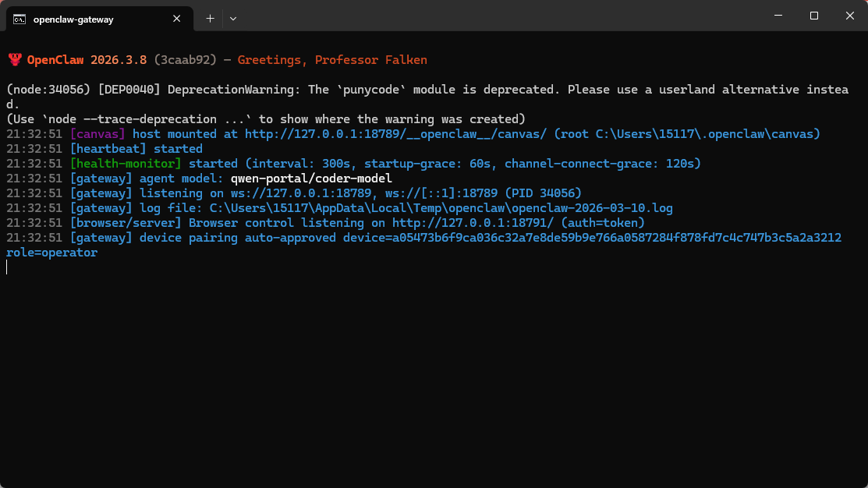Screen dimensions: 868x488
Task: Click the word 'punycode' in the warning
Action: point(371,90)
